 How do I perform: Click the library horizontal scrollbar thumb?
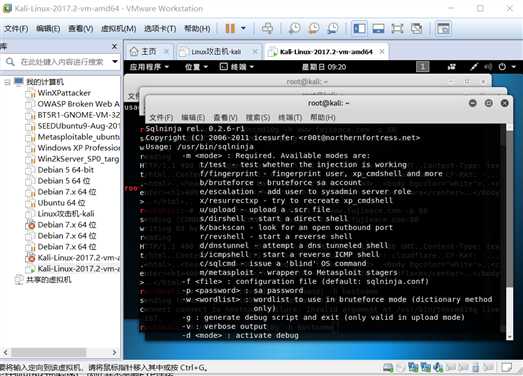(x=48, y=352)
